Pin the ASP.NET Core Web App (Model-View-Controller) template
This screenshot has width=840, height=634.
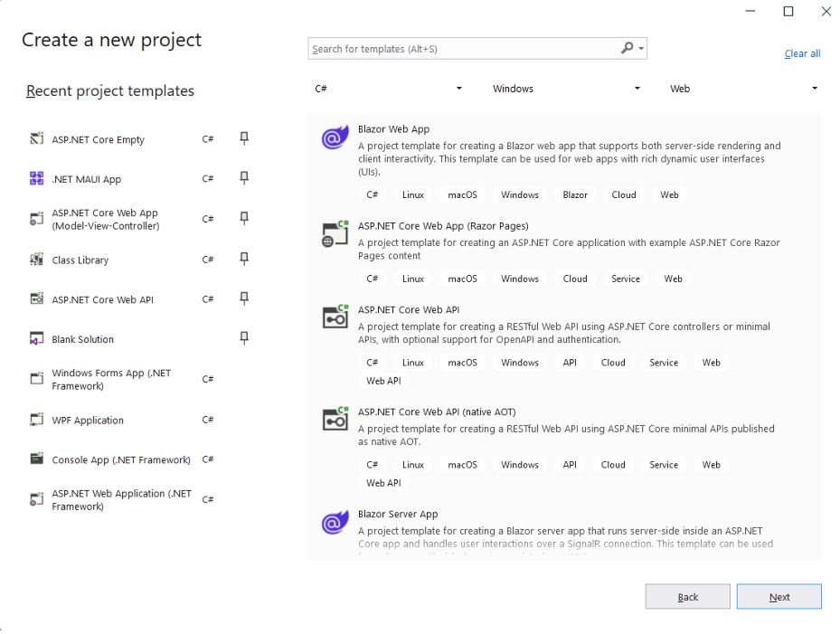coord(244,219)
